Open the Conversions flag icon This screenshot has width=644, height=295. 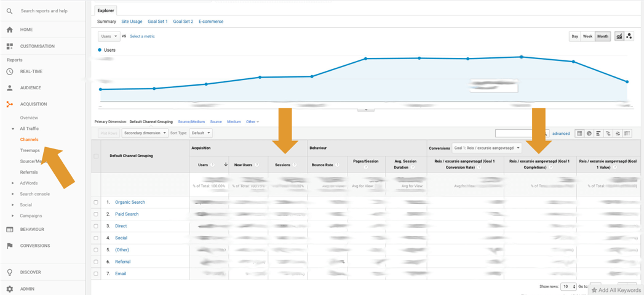tap(10, 246)
